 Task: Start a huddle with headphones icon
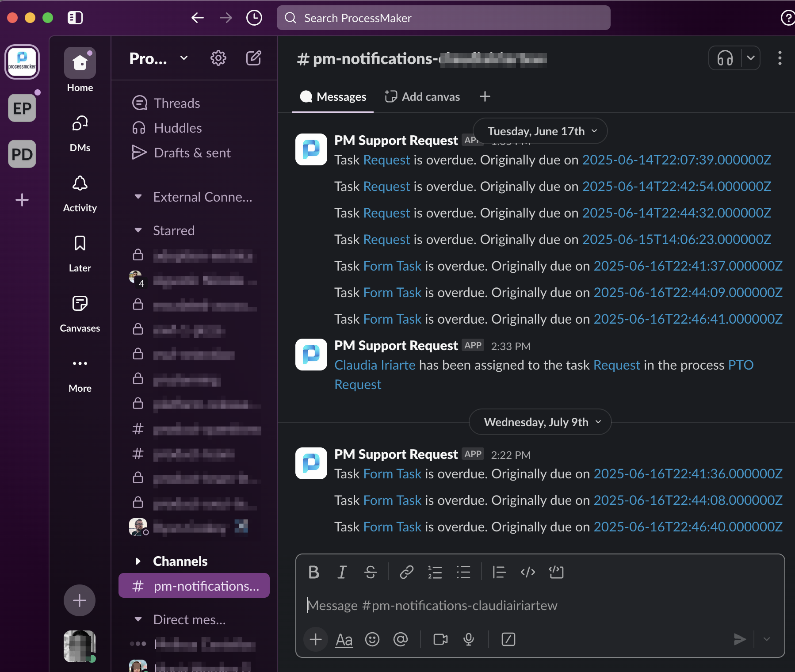725,58
